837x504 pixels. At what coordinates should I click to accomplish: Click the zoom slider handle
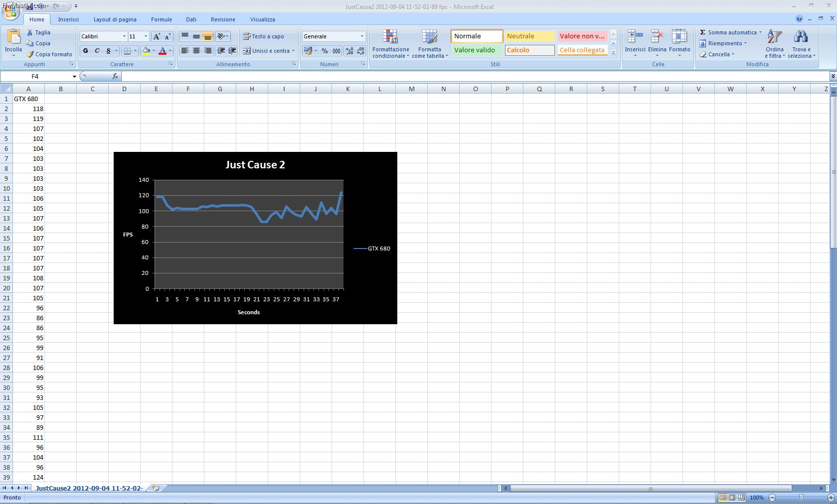(x=801, y=498)
